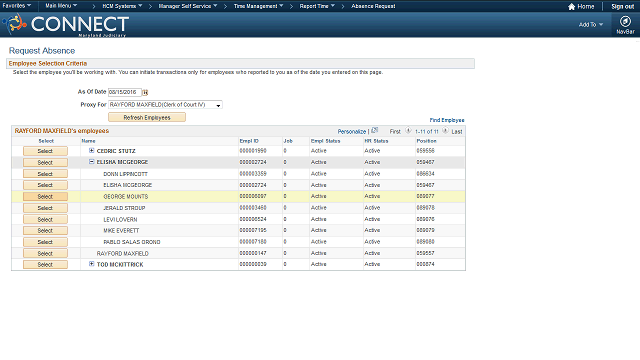Select employee LEVI LOVERN
Viewport: 640px width, 360px height.
pyautogui.click(x=45, y=219)
